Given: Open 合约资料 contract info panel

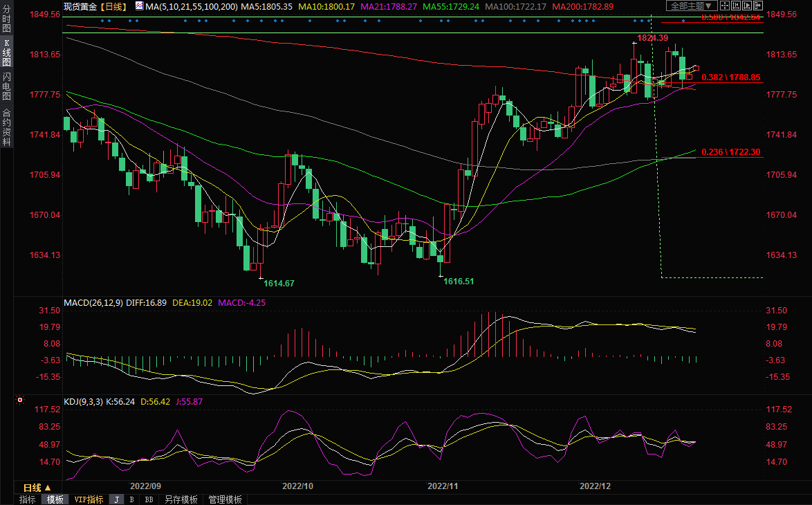Looking at the screenshot, I should tap(6, 127).
